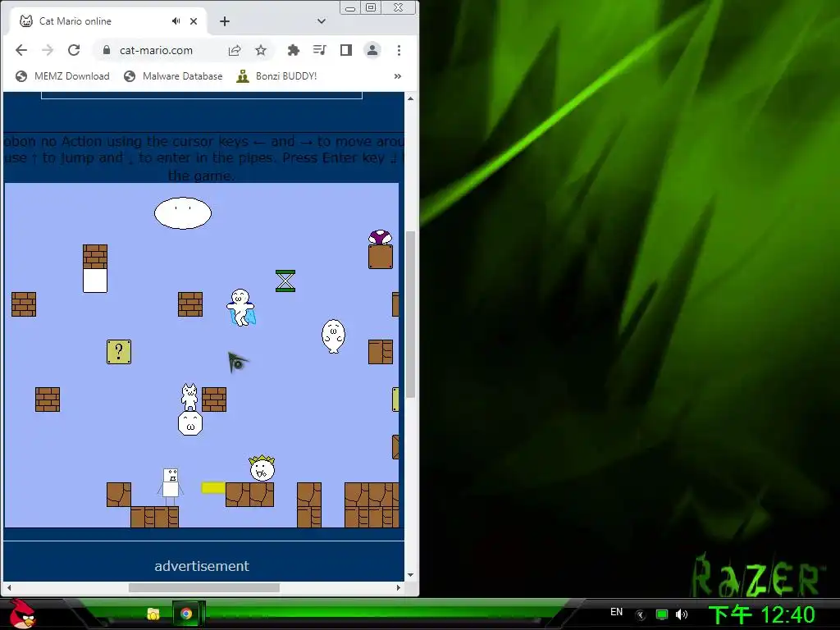
Task: Open a new tab with the plus button
Action: pyautogui.click(x=225, y=21)
